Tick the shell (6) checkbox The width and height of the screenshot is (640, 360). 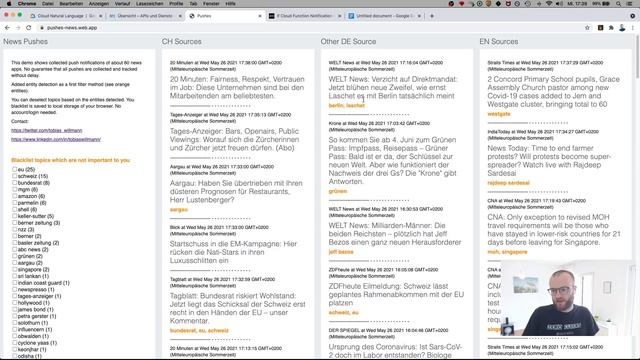(14, 209)
